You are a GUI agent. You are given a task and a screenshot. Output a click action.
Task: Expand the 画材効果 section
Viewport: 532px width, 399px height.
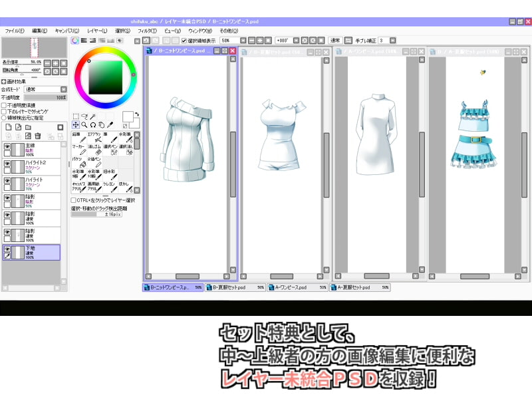4,81
